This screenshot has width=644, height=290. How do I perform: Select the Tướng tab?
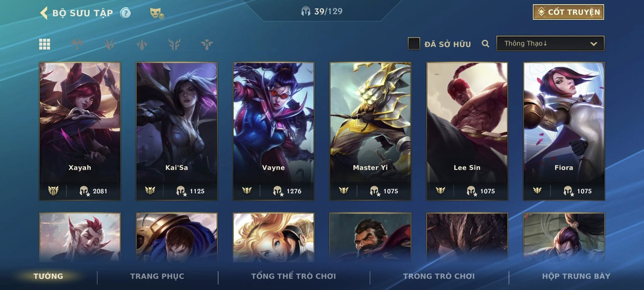point(48,276)
